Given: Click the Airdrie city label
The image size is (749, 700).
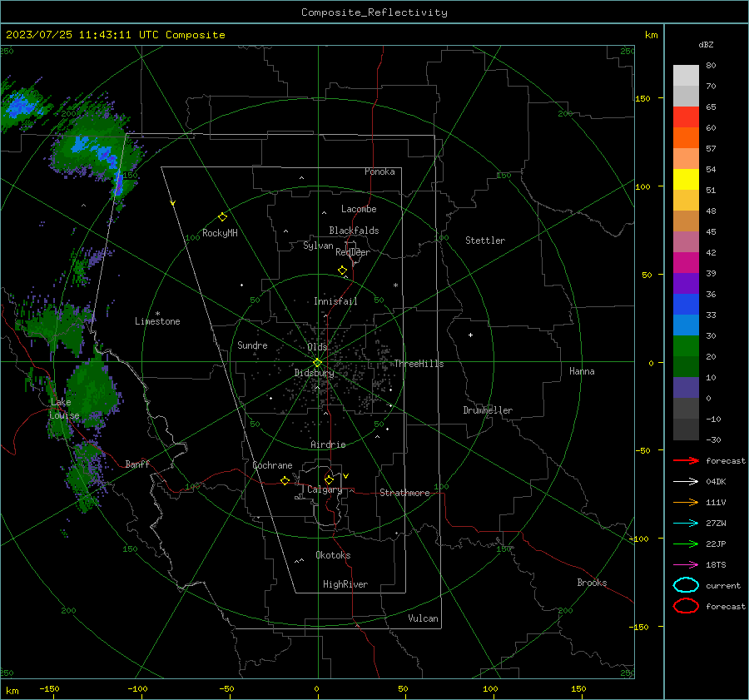Looking at the screenshot, I should point(328,444).
